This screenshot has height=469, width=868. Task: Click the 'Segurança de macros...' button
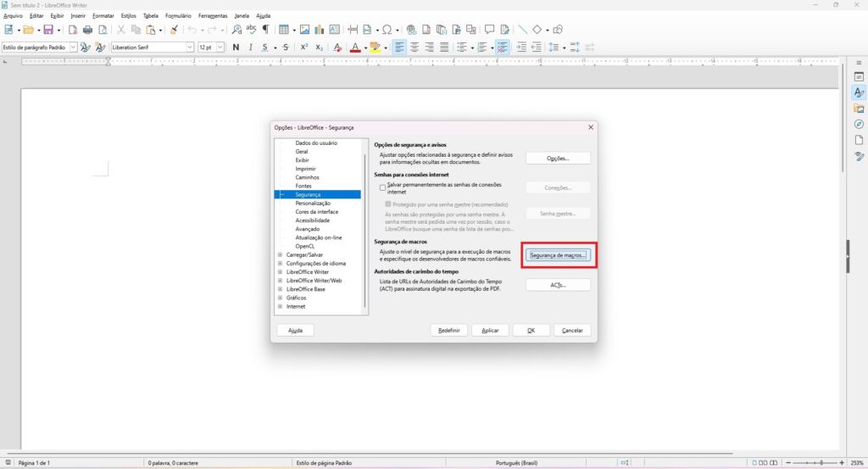coord(558,255)
